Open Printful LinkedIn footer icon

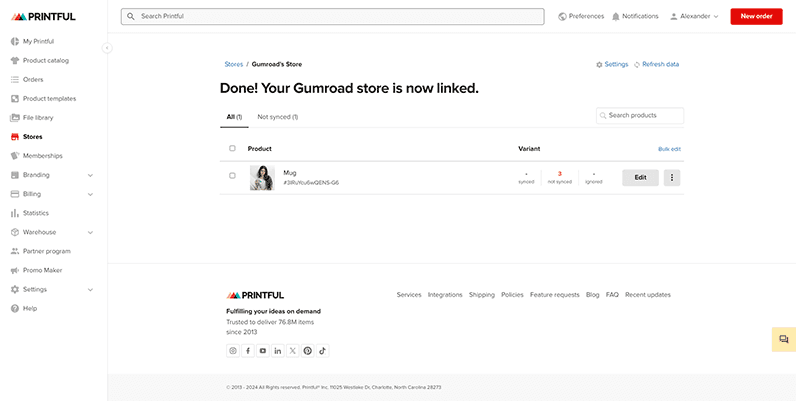pyautogui.click(x=278, y=351)
